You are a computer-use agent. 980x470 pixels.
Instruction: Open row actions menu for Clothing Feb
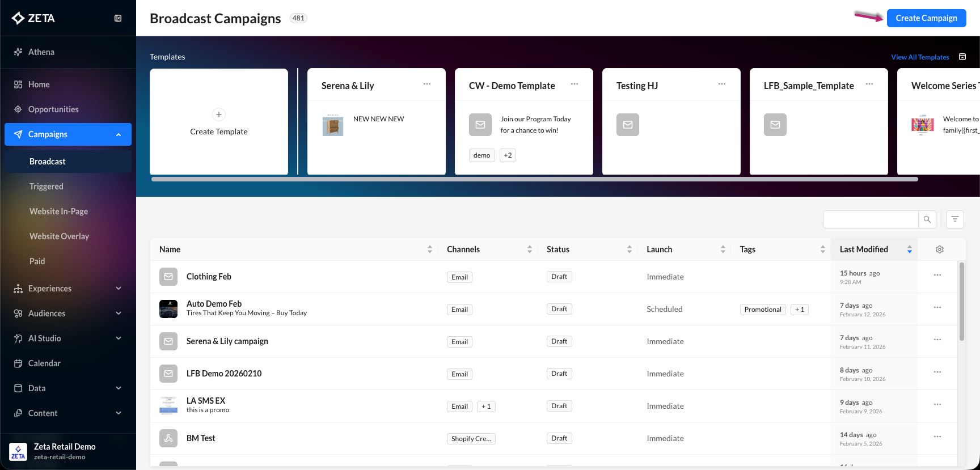tap(937, 276)
